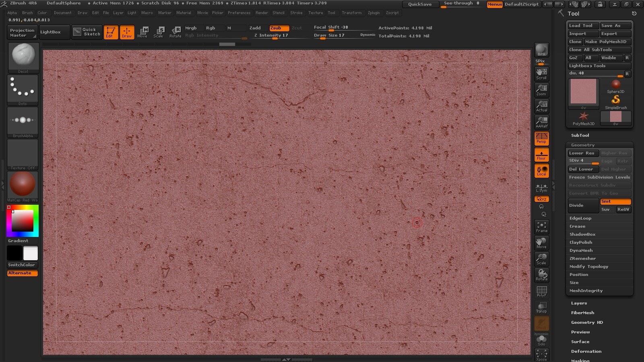644x362 pixels.
Task: Select the Sphere3D tool thumbnail
Action: [615, 86]
